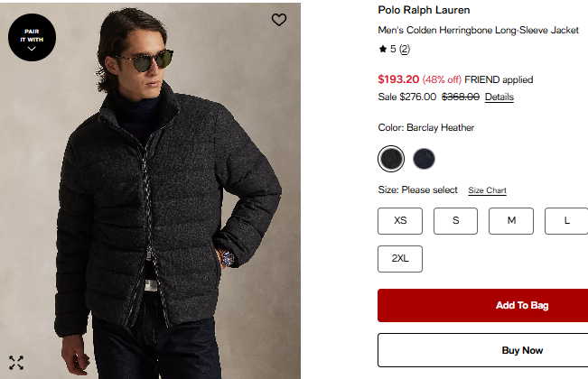This screenshot has width=588, height=379.
Task: Select size 2XL
Action: pos(400,259)
